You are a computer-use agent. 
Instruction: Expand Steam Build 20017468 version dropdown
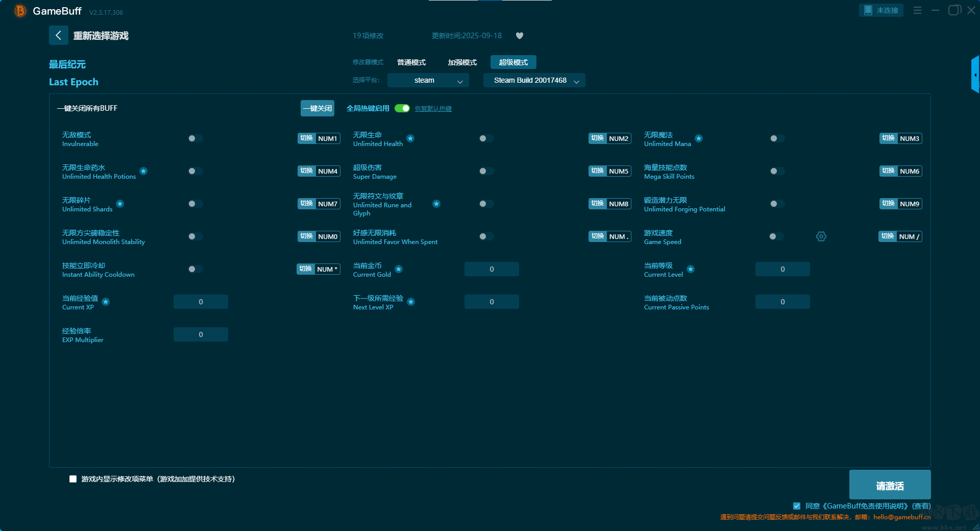tap(534, 80)
